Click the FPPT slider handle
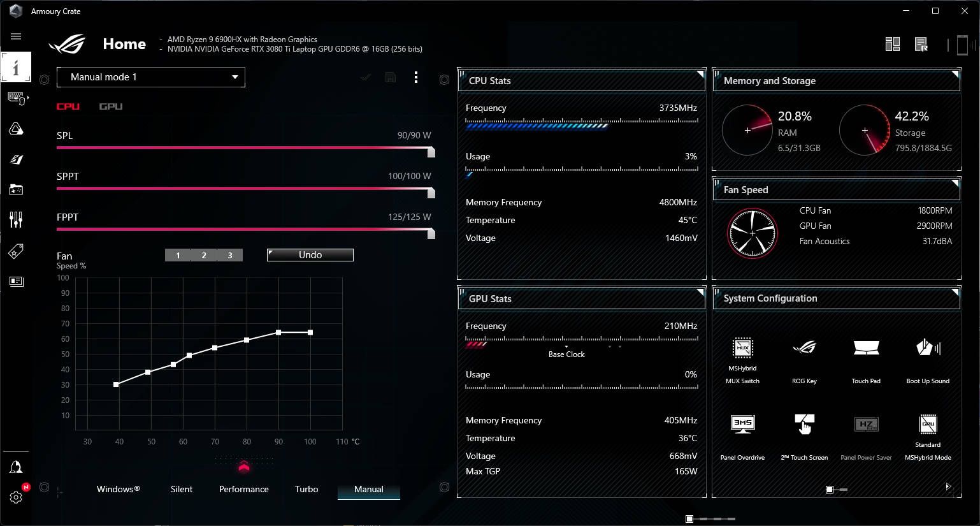 tap(431, 233)
